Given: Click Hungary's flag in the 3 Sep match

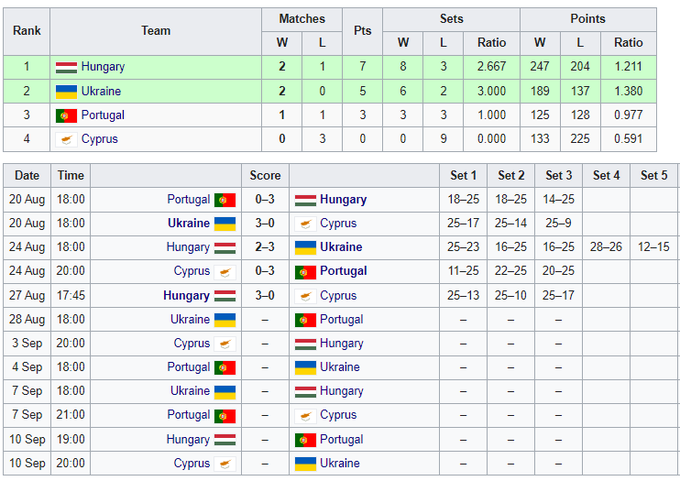Looking at the screenshot, I should 305,343.
